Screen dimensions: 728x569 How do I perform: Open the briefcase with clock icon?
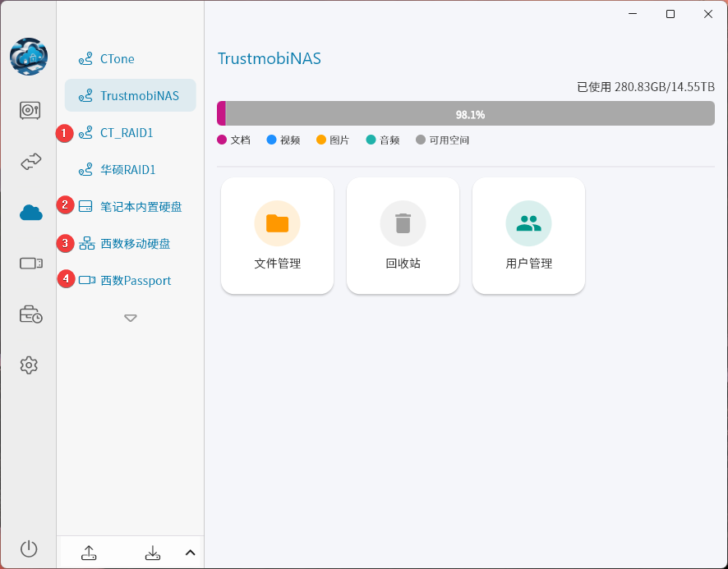click(30, 314)
